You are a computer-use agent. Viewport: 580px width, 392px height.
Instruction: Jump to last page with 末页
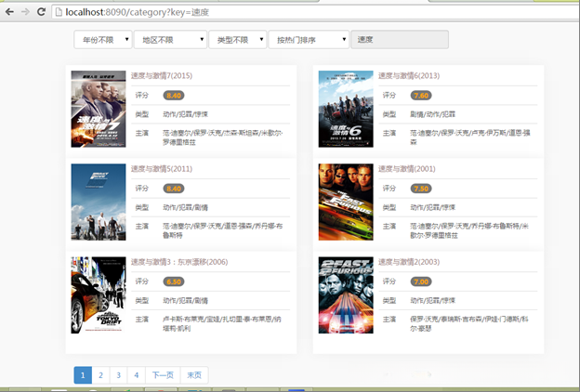(194, 375)
